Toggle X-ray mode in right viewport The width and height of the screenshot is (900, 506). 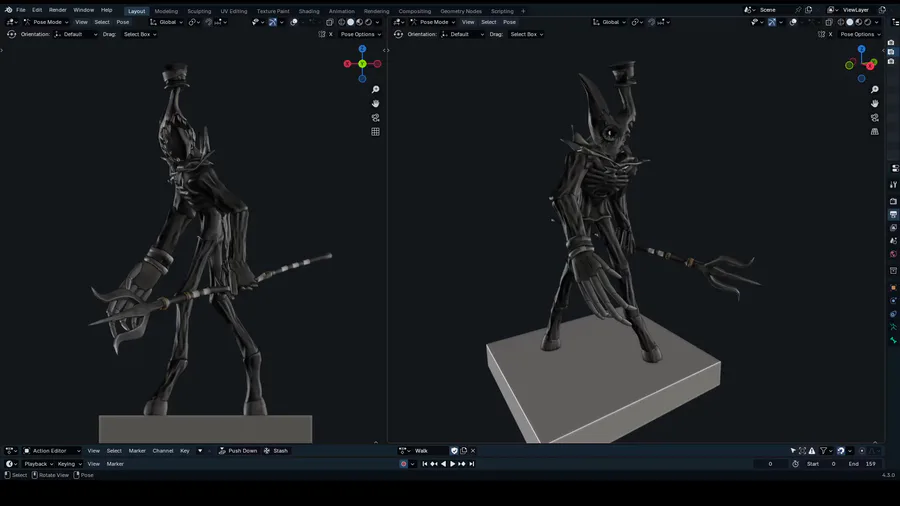[x=829, y=22]
